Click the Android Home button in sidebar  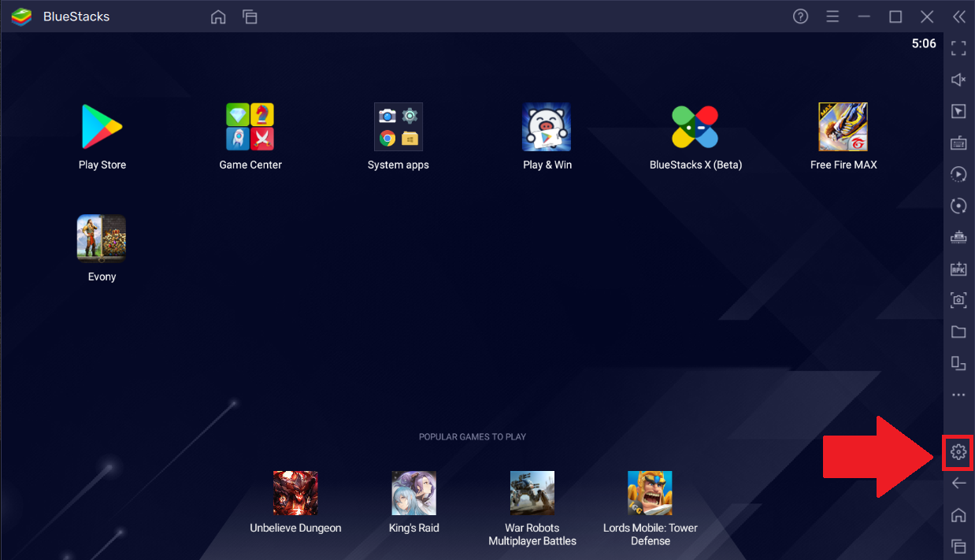[x=958, y=514]
